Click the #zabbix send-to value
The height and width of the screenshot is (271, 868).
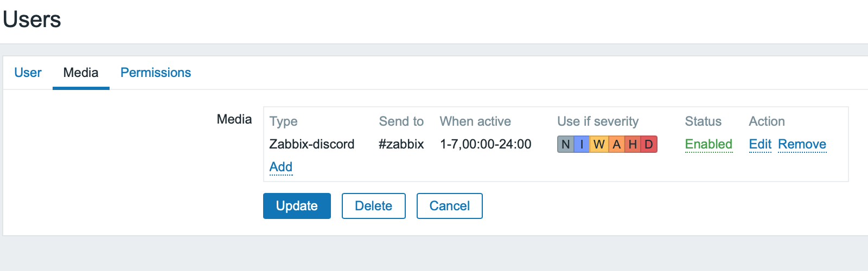point(401,144)
